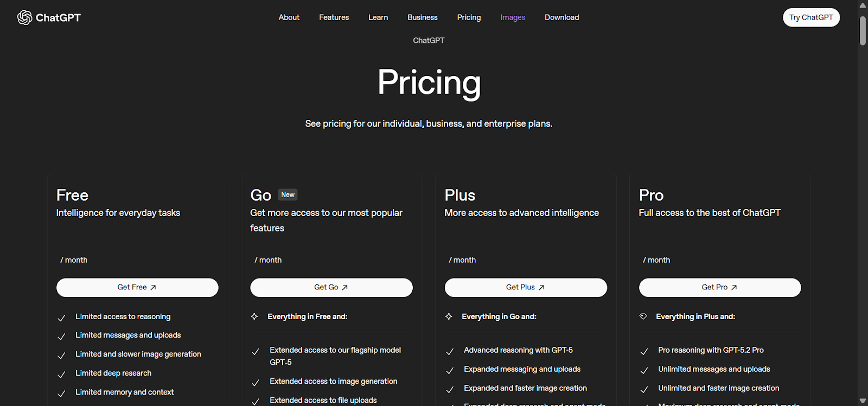Click the diamond icon beside Everything in Plus
This screenshot has height=406, width=868.
point(643,316)
